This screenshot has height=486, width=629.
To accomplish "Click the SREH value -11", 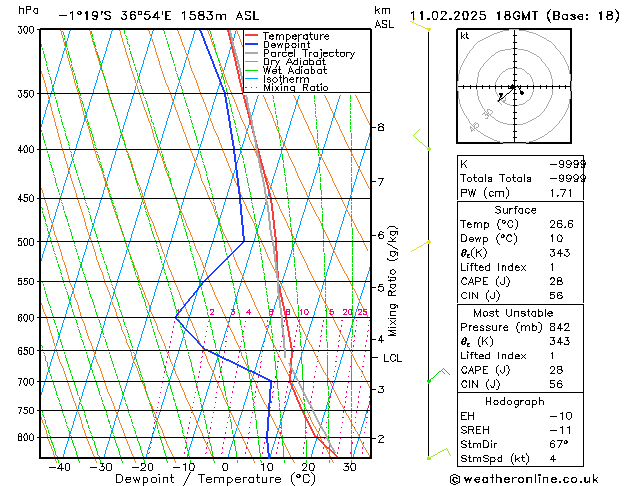I will (x=561, y=430).
